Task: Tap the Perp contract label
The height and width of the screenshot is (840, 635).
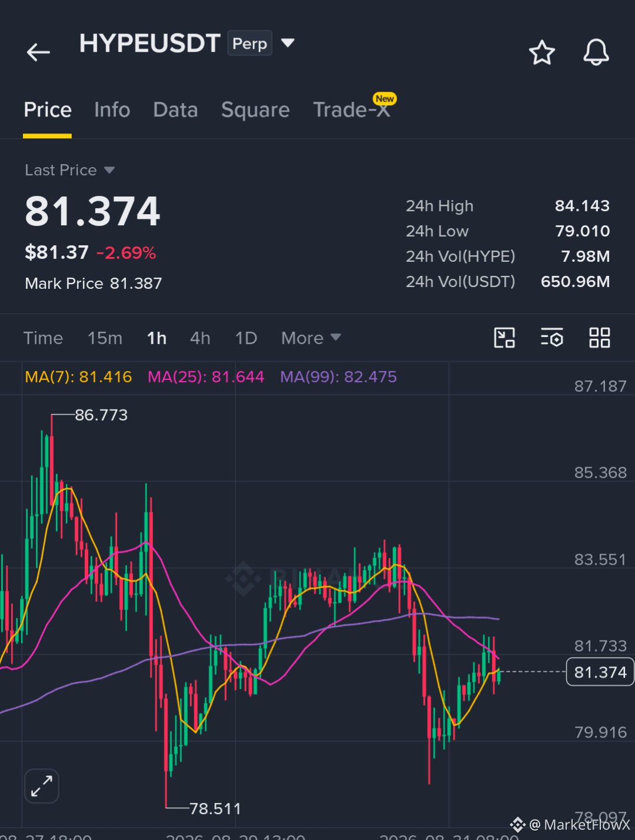Action: [250, 43]
